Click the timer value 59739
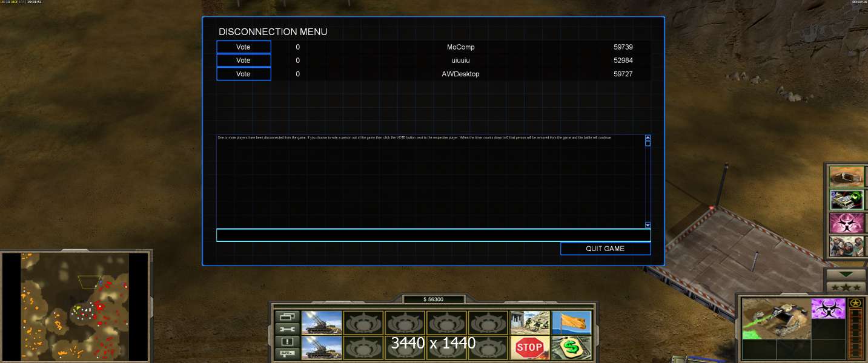 (x=623, y=47)
